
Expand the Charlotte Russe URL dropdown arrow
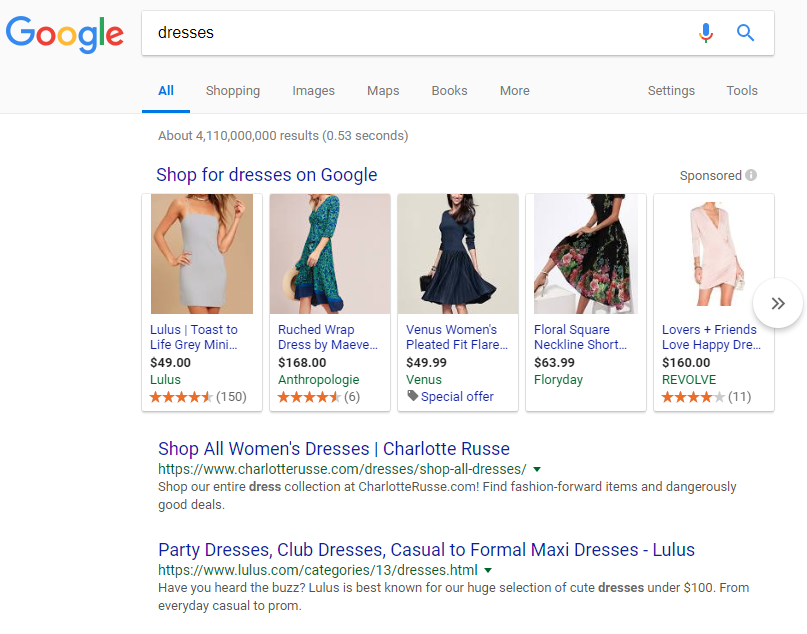click(537, 469)
